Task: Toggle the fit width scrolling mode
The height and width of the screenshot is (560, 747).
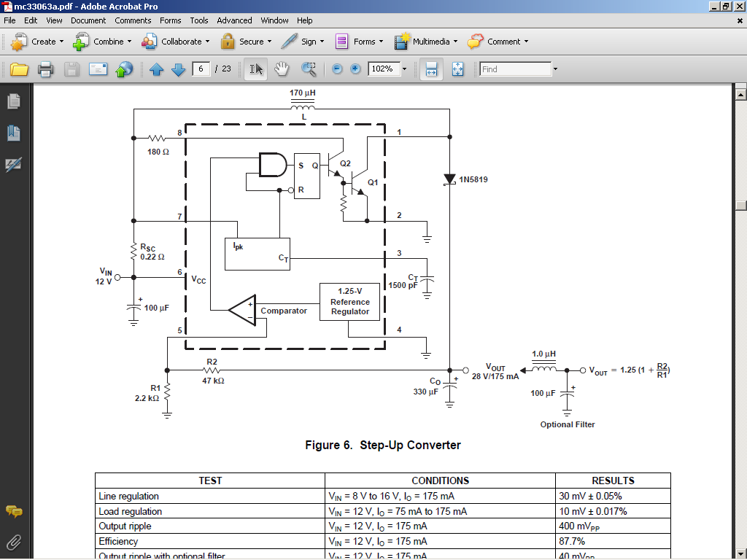Action: coord(431,69)
